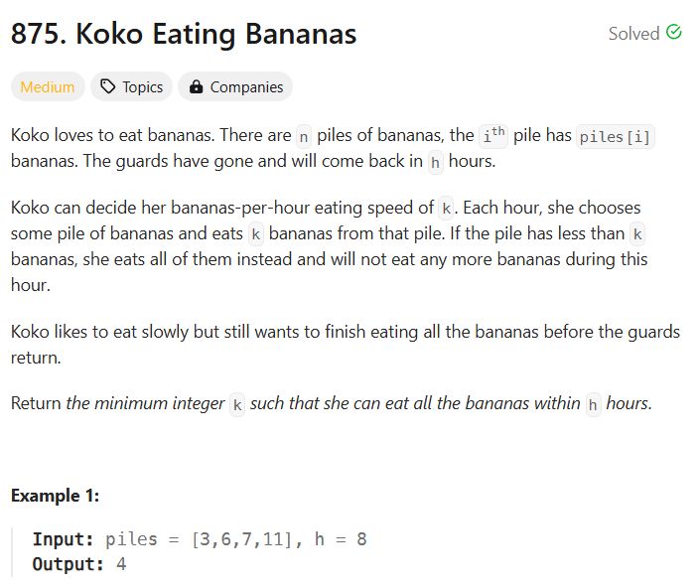Click the Input line with piles = [3,6,7,11]
This screenshot has width=700, height=588.
200,539
